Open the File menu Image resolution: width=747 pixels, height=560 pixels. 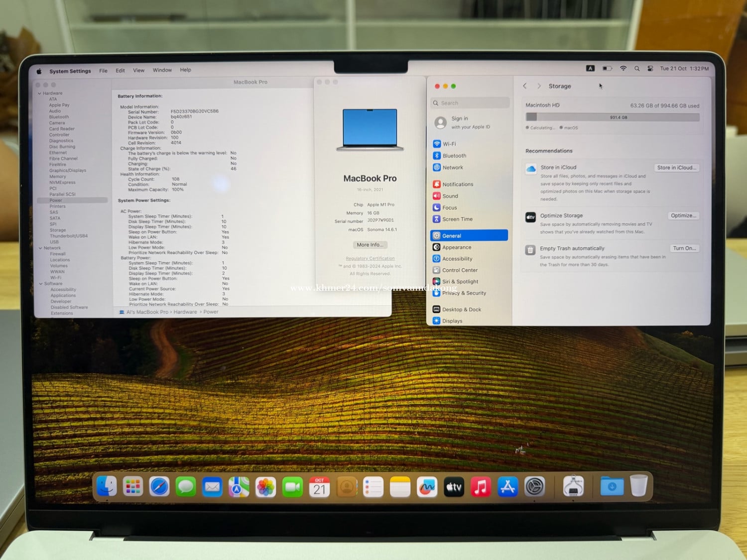tap(103, 71)
